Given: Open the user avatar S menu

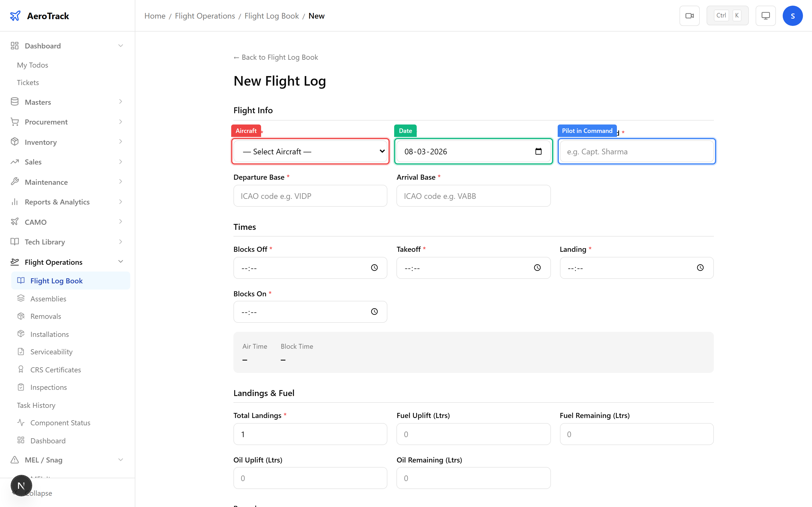Looking at the screenshot, I should [792, 16].
